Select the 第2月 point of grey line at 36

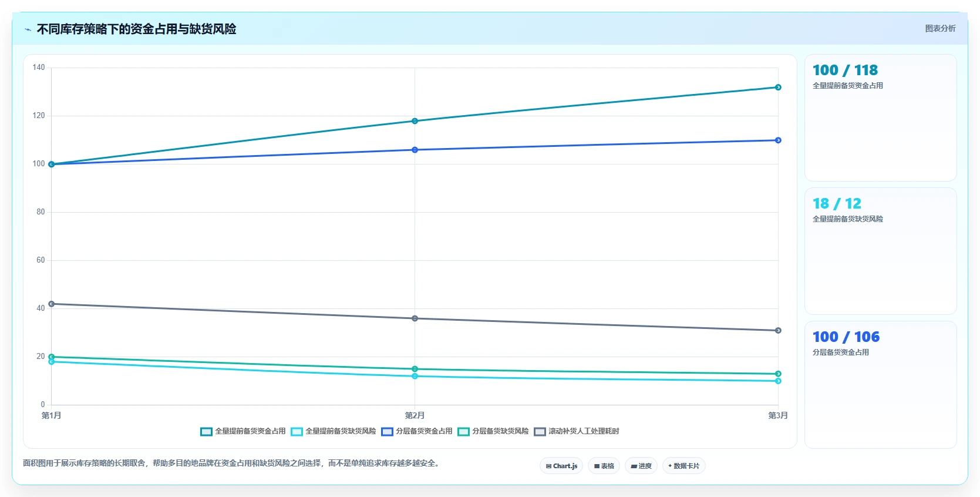click(415, 318)
